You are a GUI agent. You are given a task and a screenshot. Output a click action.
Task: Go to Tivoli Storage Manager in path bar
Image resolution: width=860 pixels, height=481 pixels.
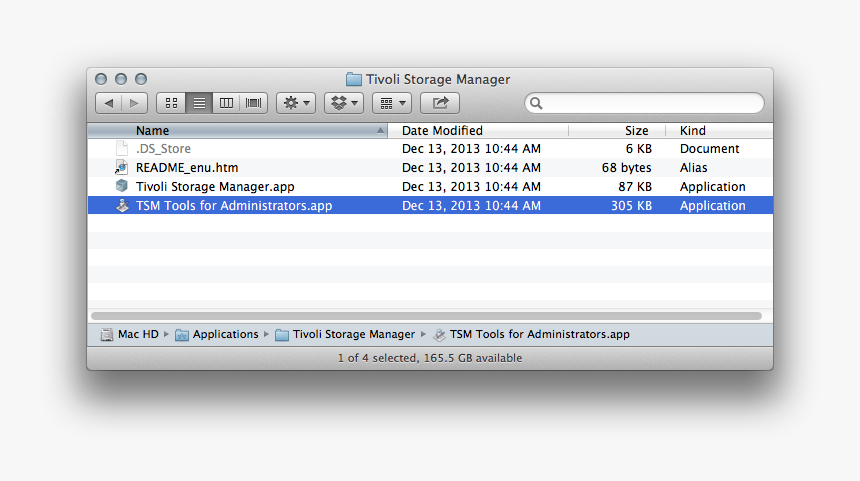pyautogui.click(x=354, y=334)
